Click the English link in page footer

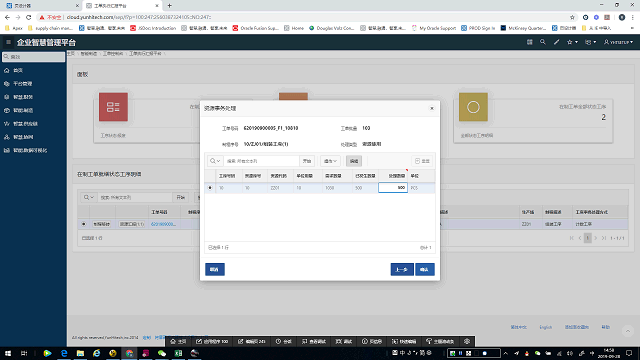[545, 327]
